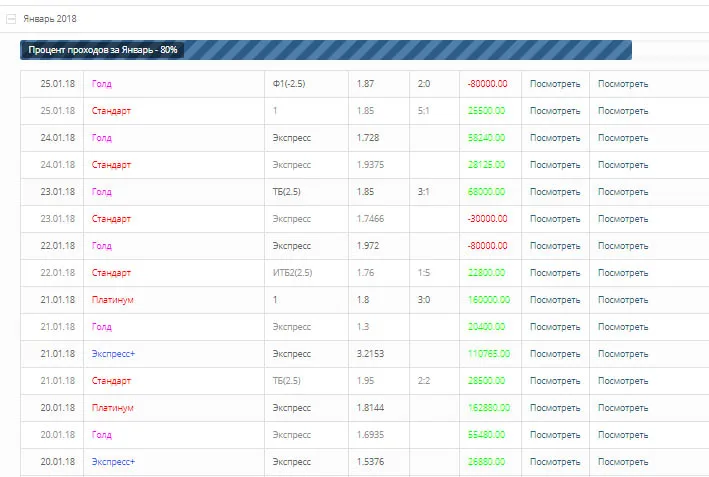The height and width of the screenshot is (477, 709).
Task: Open Голд tariff in the 3:1 score row
Action: (x=102, y=192)
